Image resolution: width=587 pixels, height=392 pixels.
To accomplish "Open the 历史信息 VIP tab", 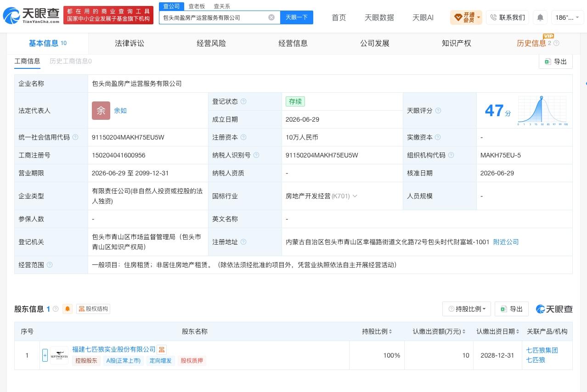I will tap(531, 43).
